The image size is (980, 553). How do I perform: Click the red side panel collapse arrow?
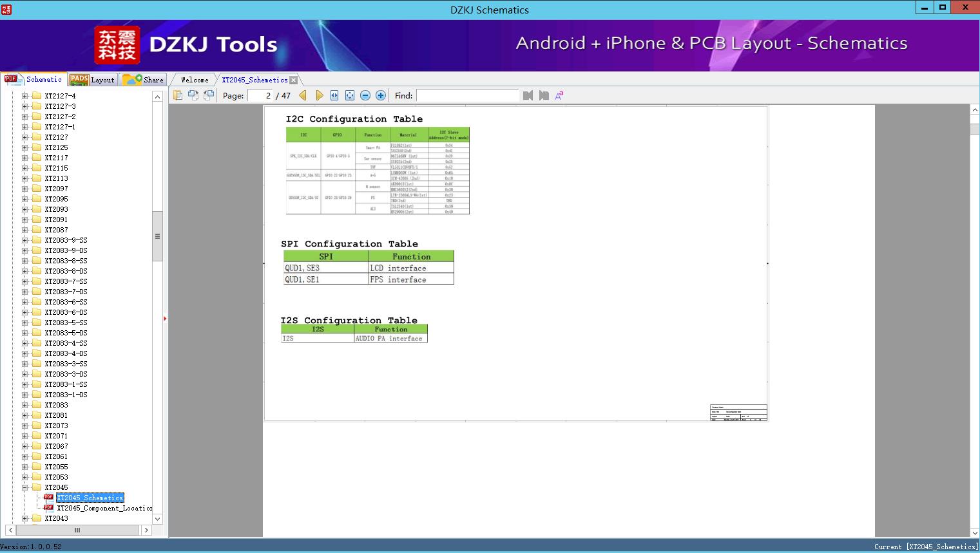coord(165,319)
